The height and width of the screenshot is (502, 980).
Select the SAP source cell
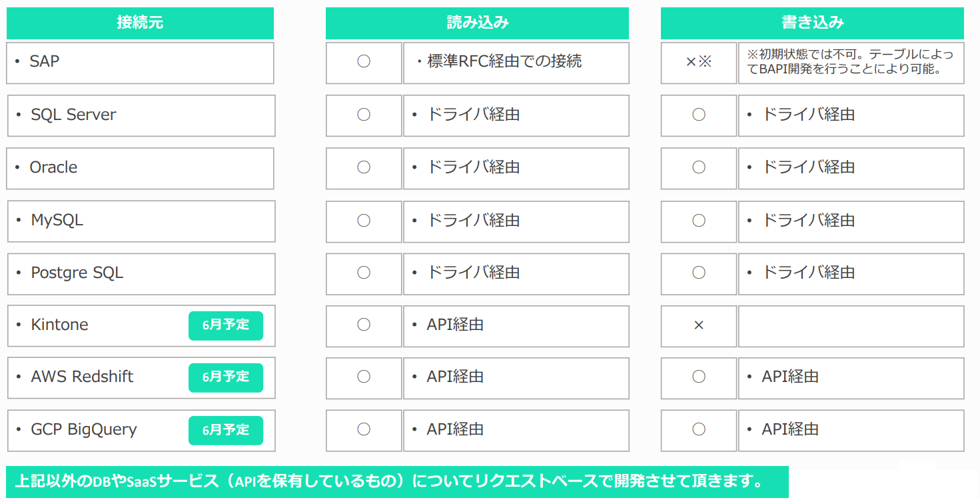coord(140,63)
